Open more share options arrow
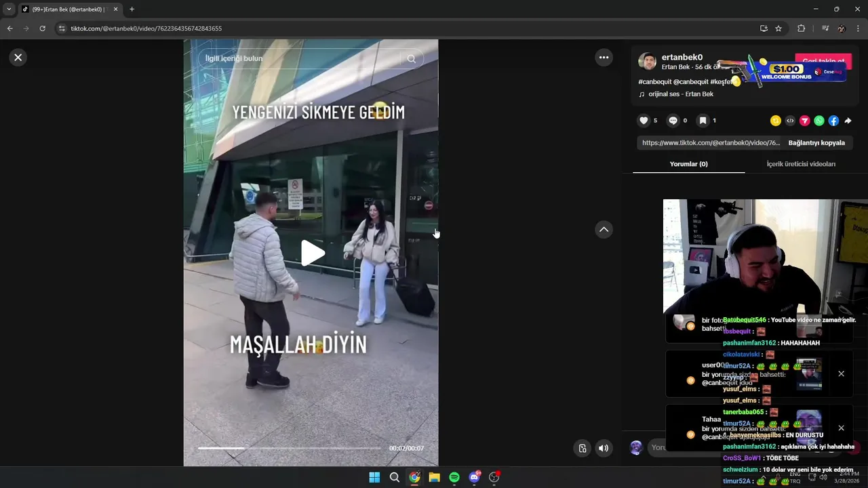 point(848,121)
